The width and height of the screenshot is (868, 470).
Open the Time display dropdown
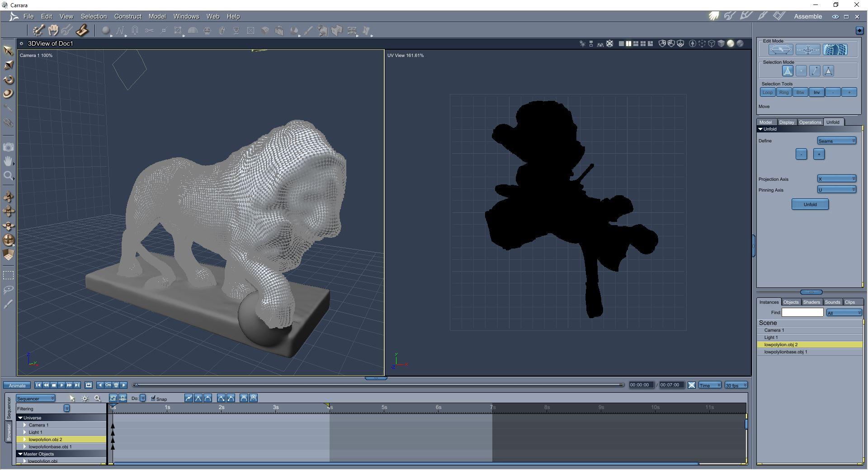tap(710, 385)
